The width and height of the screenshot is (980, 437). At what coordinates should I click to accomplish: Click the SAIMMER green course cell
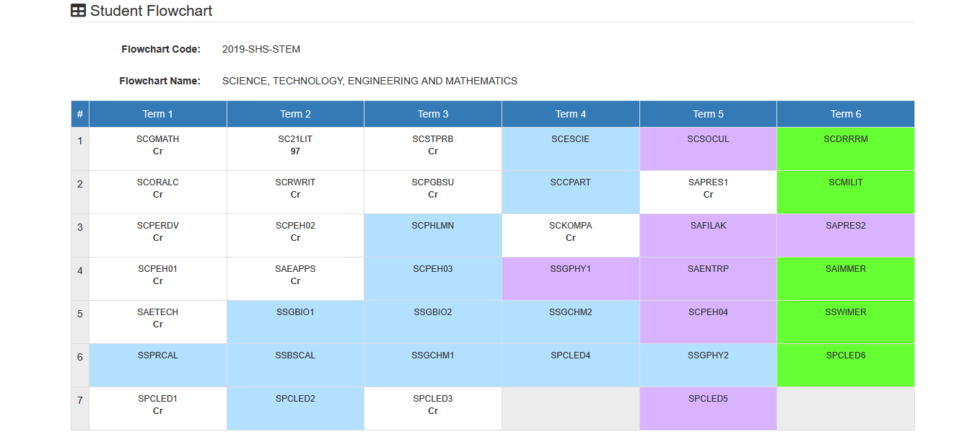click(x=846, y=279)
